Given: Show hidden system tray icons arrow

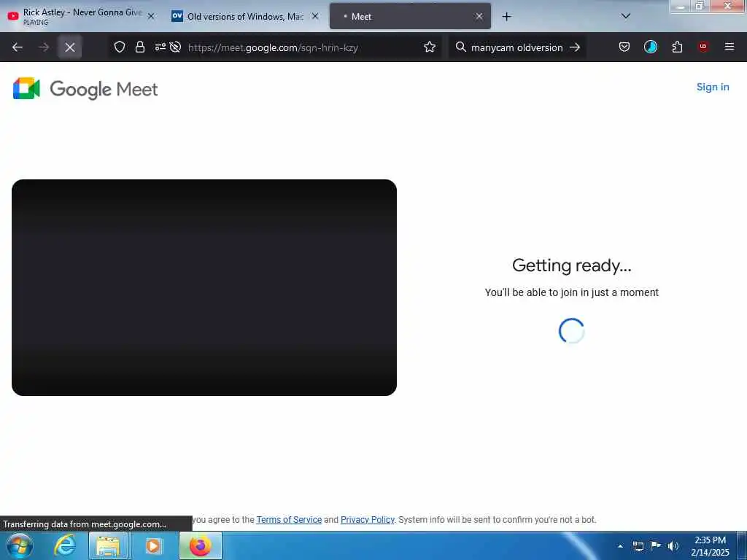Looking at the screenshot, I should [x=620, y=546].
